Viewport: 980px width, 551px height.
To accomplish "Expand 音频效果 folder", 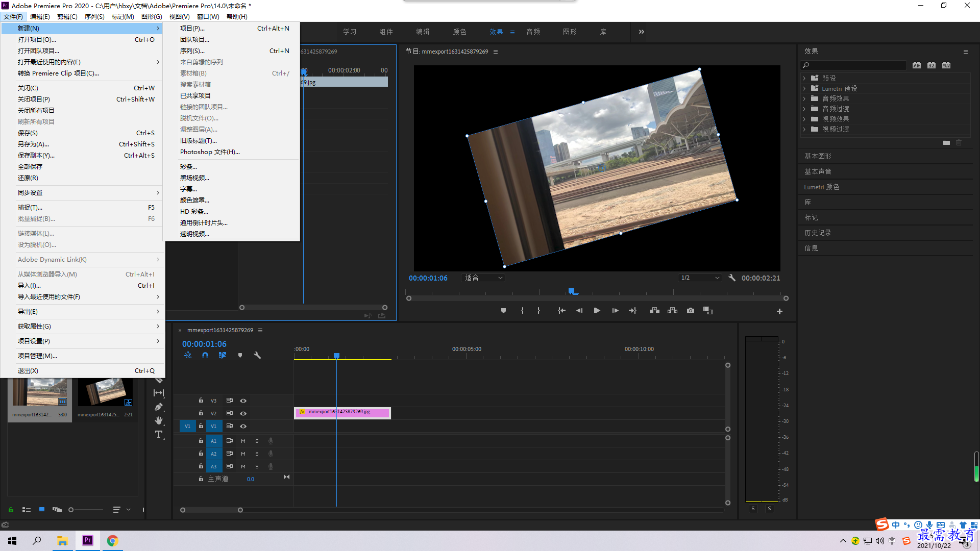I will click(804, 98).
